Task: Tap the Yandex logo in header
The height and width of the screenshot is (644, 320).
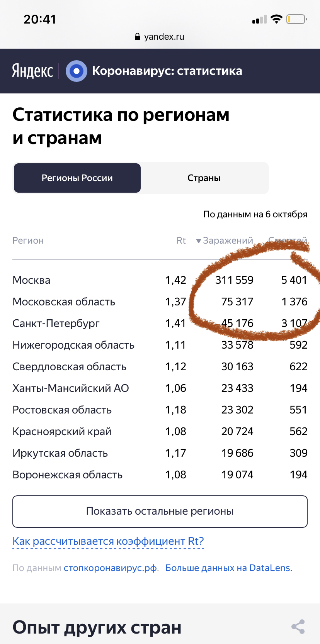Action: (32, 71)
